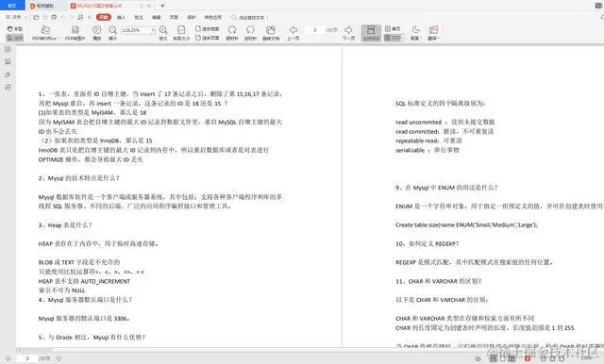Click the status bar page number field

click(27, 358)
